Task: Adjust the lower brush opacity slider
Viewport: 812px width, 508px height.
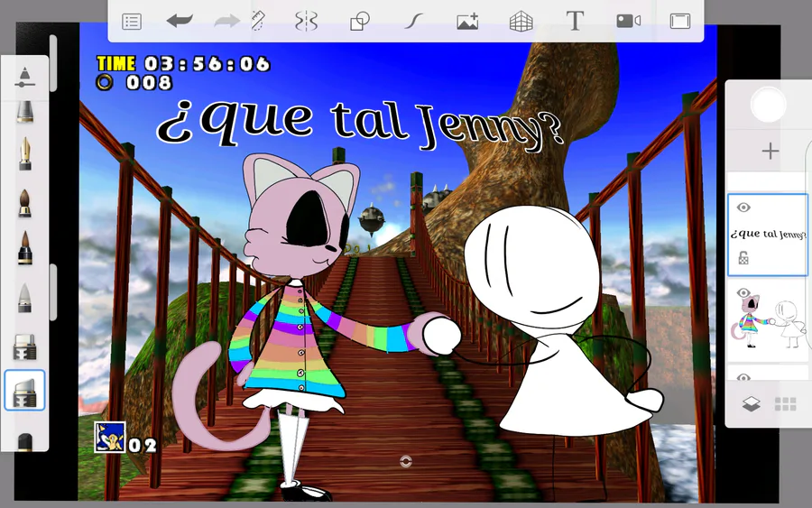Action: (x=53, y=291)
